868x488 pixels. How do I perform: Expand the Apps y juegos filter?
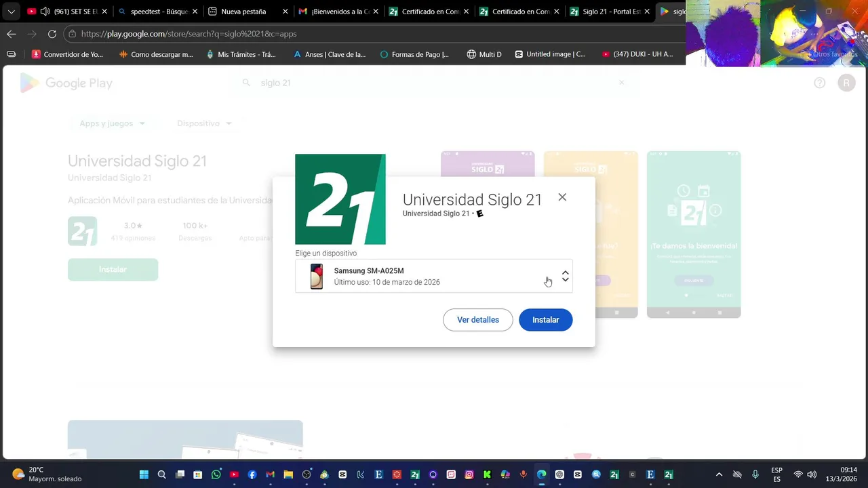click(113, 123)
